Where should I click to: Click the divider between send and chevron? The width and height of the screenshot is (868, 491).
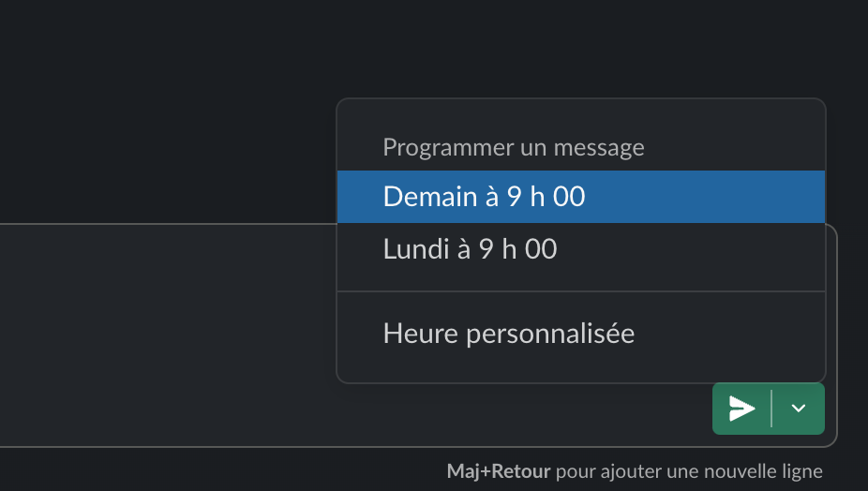pyautogui.click(x=771, y=409)
